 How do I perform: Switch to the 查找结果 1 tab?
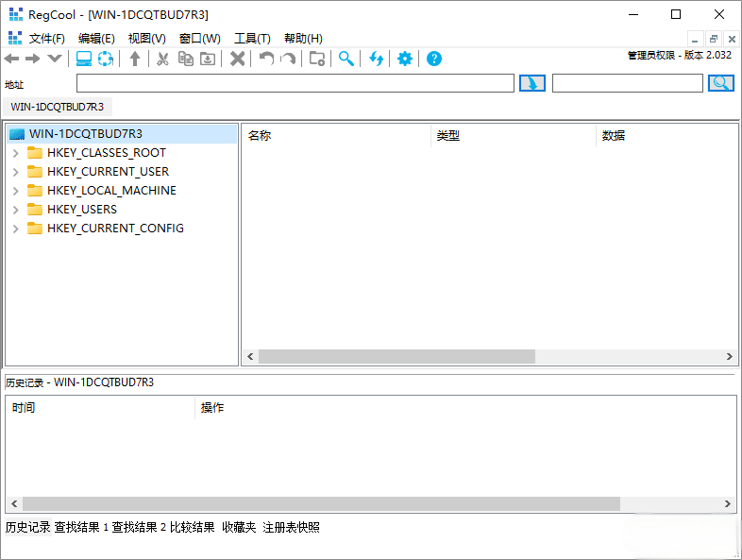point(81,527)
